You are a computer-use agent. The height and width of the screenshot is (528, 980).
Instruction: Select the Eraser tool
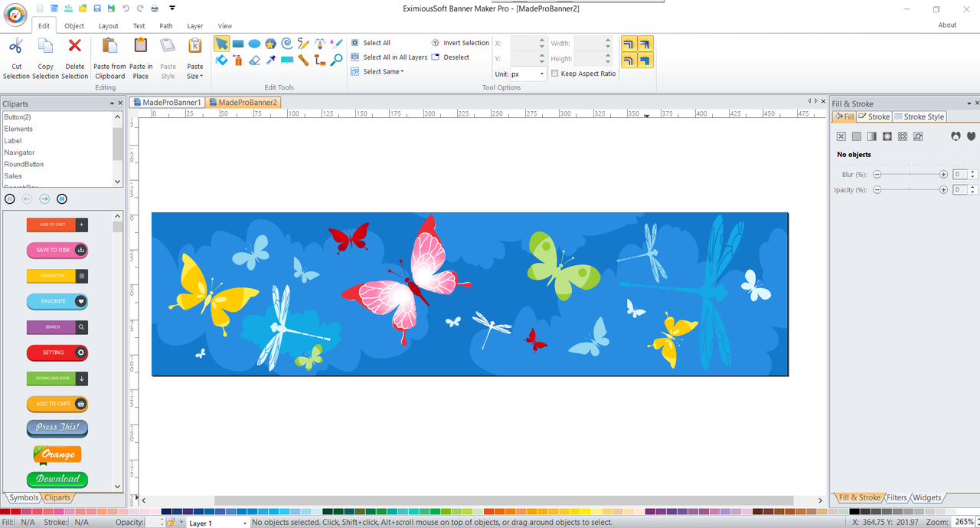(254, 60)
